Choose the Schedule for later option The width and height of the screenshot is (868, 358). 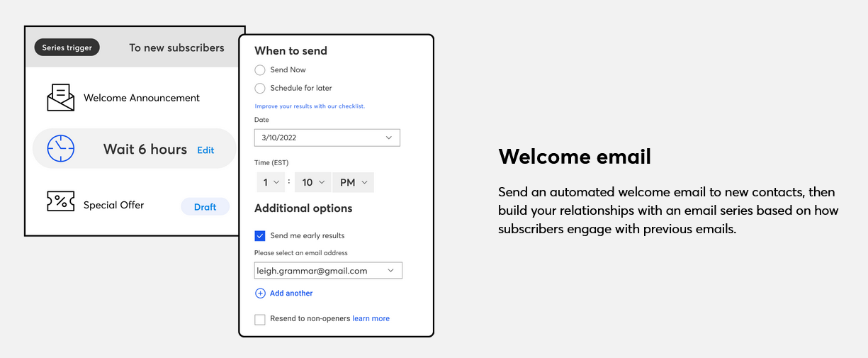tap(260, 89)
